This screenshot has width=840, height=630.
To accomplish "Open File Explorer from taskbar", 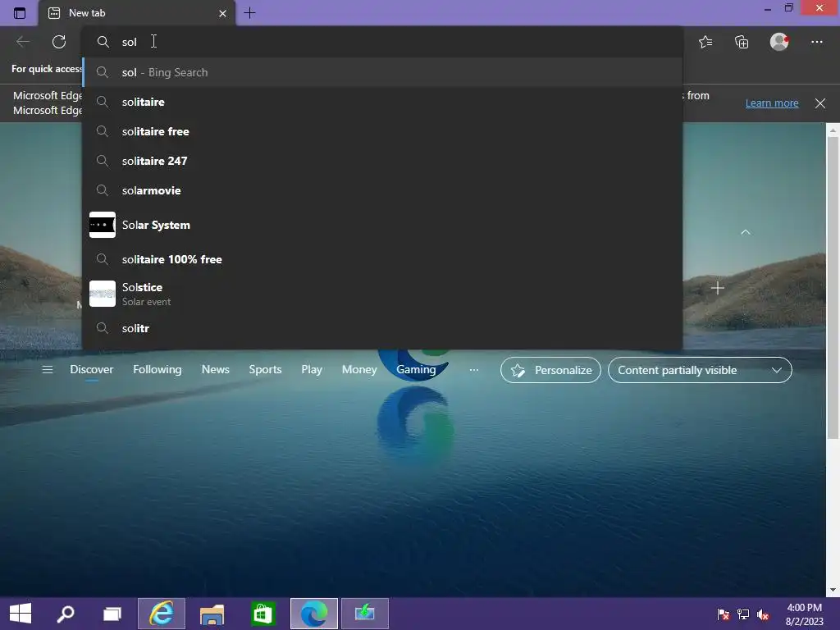I will pyautogui.click(x=212, y=614).
